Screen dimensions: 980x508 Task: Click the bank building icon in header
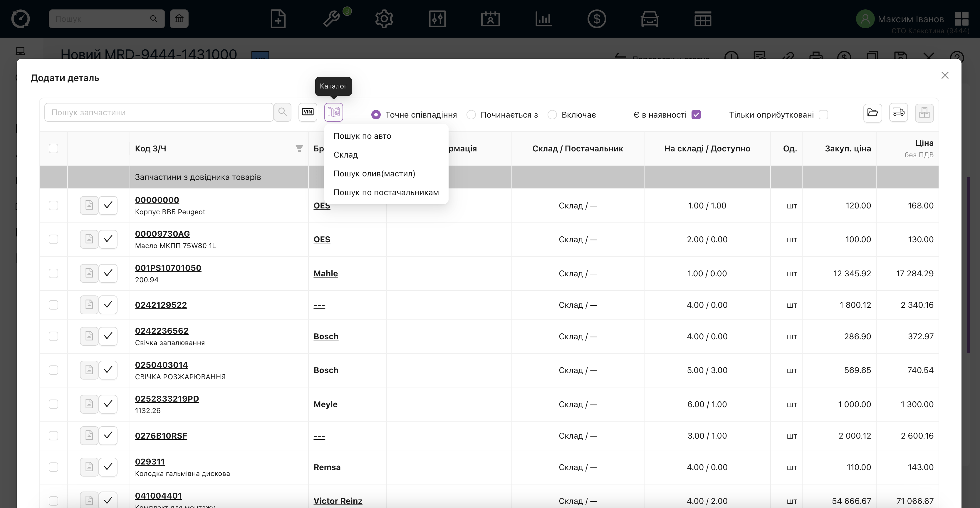[x=179, y=19]
